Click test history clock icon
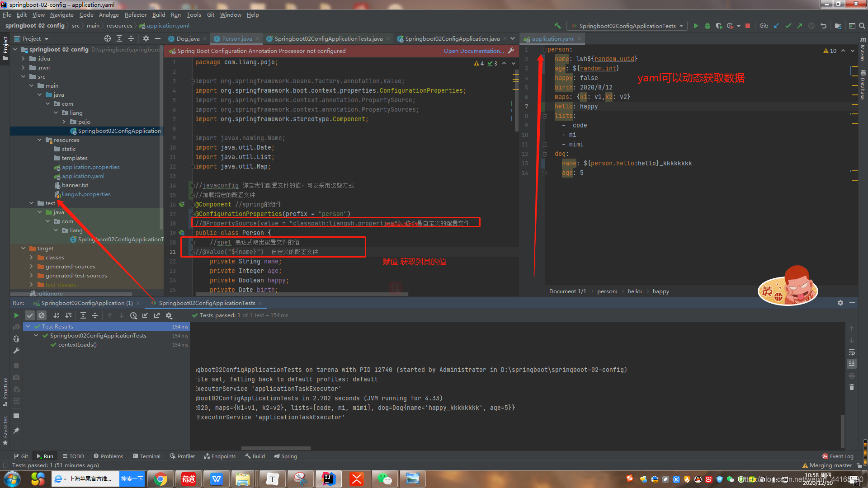This screenshot has height=488, width=868. point(133,315)
